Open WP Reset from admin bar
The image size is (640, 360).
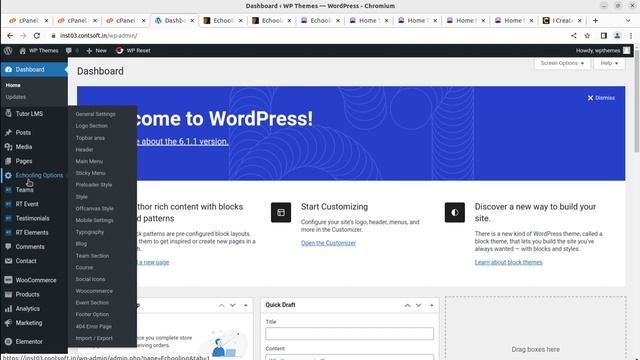pyautogui.click(x=133, y=51)
